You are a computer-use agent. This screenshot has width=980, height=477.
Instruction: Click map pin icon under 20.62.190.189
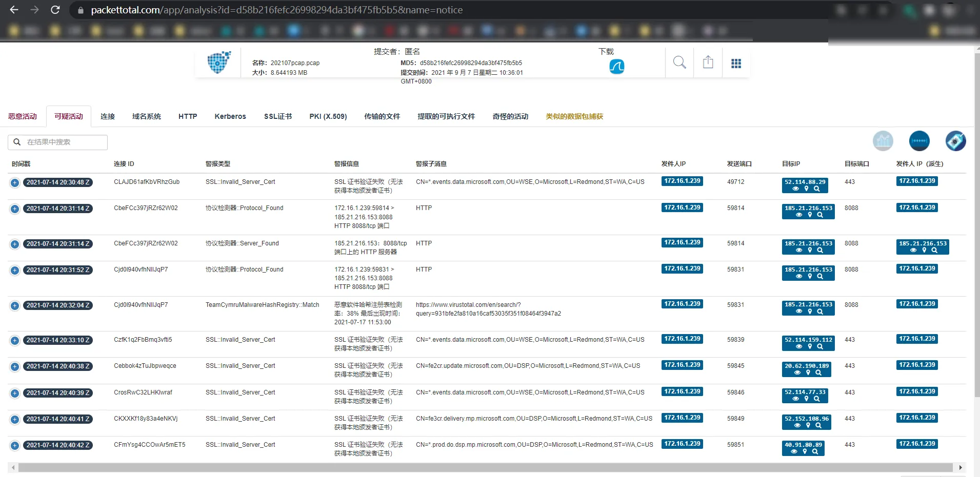(x=808, y=372)
